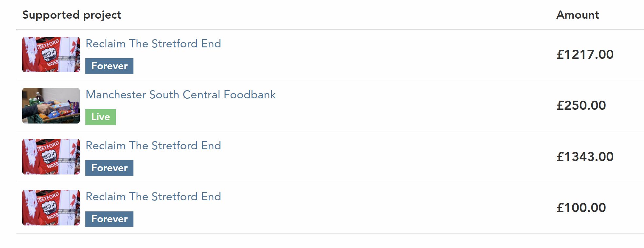The width and height of the screenshot is (644, 248).
Task: Open the Reclaim The Stretford End thumbnail beside £1217.00
Action: pyautogui.click(x=51, y=55)
